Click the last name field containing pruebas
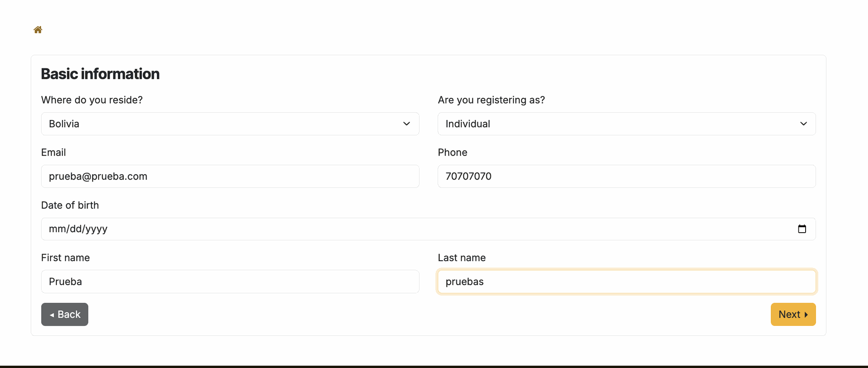Screen dimensions: 868x368 pos(626,282)
